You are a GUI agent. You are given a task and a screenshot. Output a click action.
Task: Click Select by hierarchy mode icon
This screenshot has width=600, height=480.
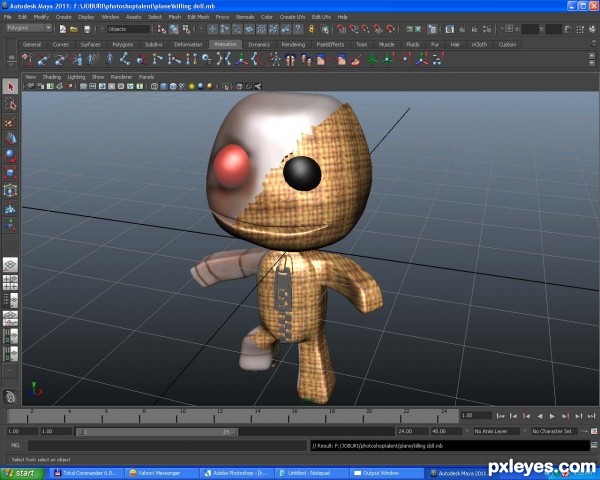[x=162, y=29]
